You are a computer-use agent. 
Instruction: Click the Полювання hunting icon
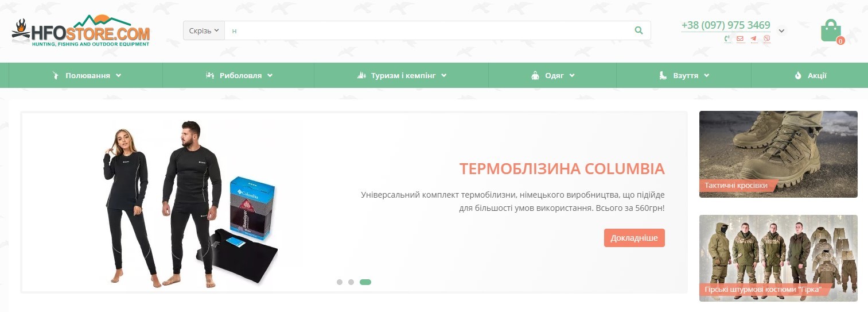point(56,75)
